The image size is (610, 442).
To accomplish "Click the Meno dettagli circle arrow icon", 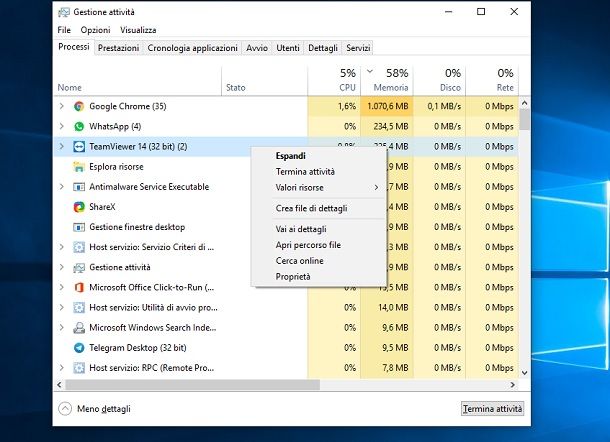I will (x=65, y=409).
